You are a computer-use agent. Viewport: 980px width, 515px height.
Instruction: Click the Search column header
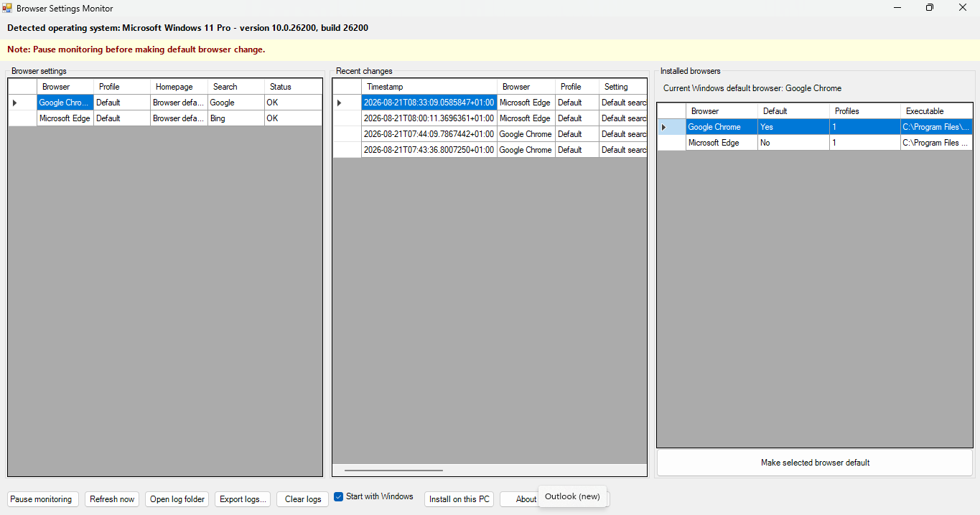[235, 87]
